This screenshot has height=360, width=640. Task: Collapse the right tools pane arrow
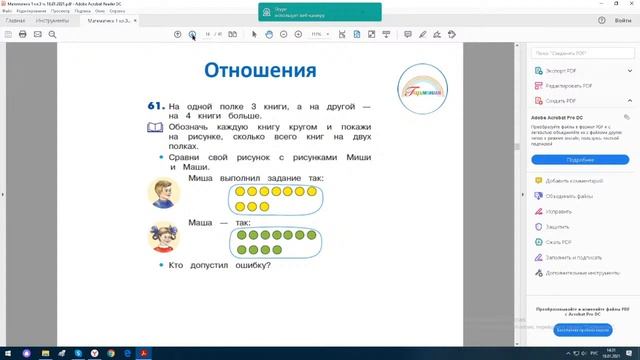coord(522,195)
